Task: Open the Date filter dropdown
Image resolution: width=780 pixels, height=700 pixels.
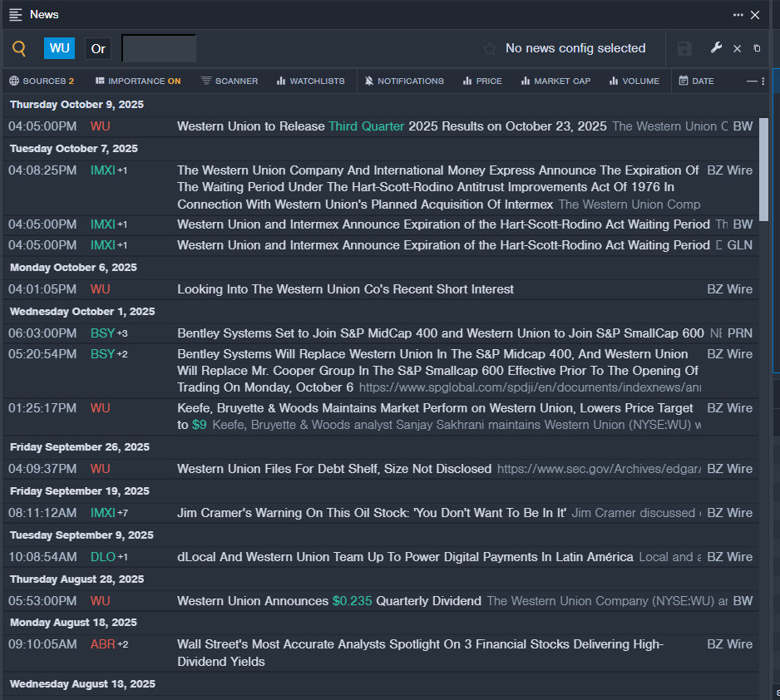Action: [x=696, y=81]
